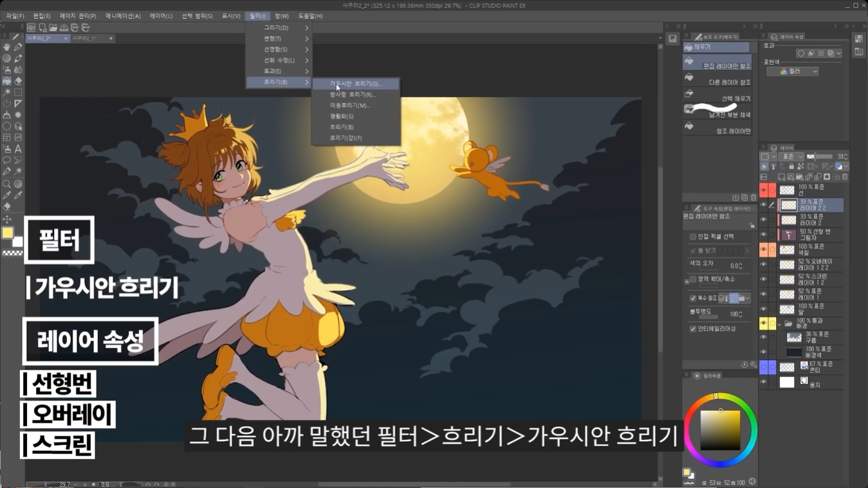The width and height of the screenshot is (868, 488).
Task: Pick a color in color wheel square
Action: coord(720,429)
